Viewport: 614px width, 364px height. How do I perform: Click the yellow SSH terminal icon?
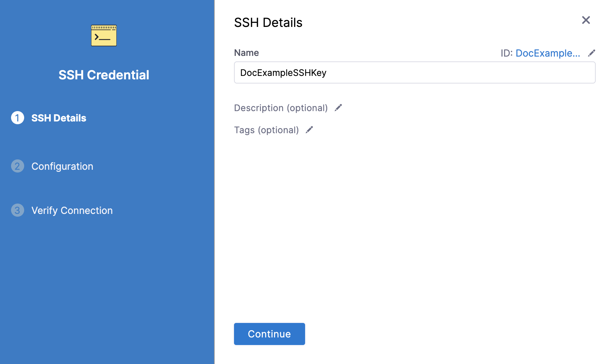click(104, 36)
